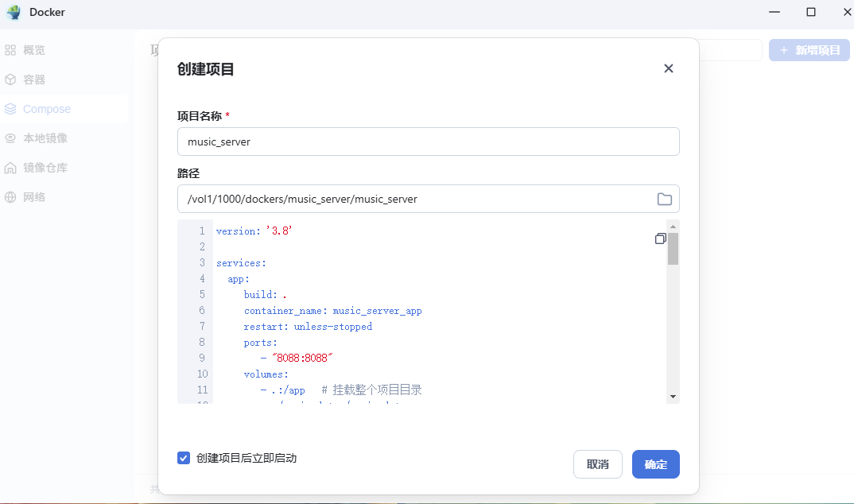Click the "8088:8088" port mapping text

[x=301, y=358]
